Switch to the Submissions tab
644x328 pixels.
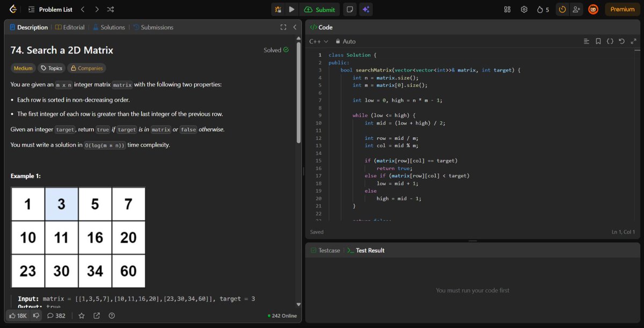tap(153, 27)
